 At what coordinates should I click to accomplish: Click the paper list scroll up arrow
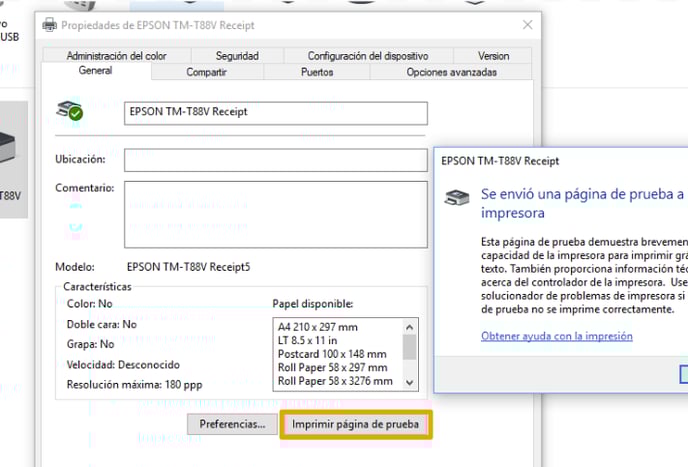[x=409, y=327]
